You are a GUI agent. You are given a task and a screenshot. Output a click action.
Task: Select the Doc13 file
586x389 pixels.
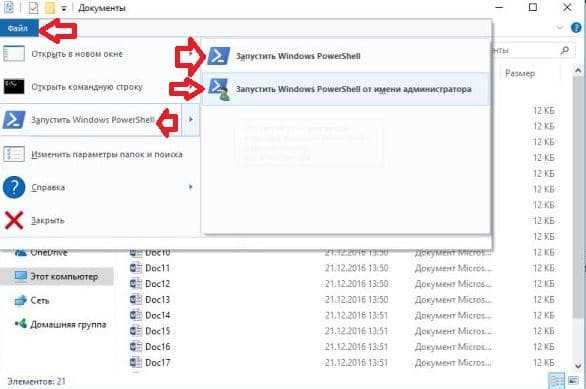pos(158,300)
